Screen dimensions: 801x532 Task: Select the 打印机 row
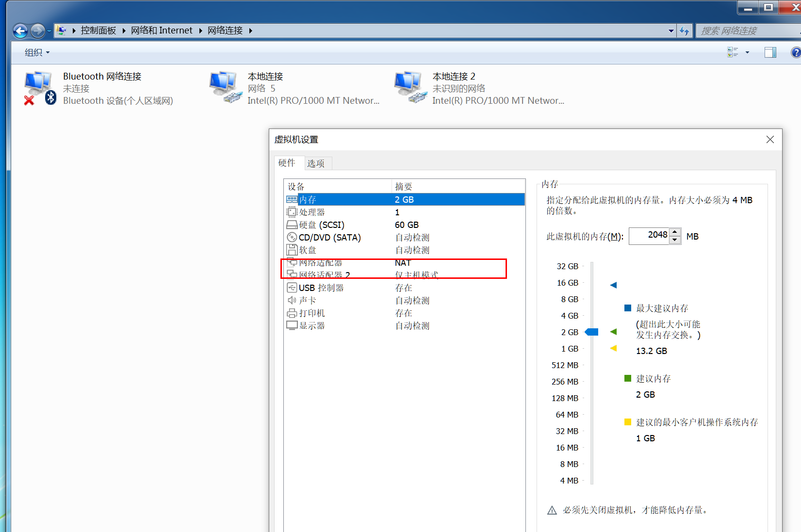click(405, 313)
